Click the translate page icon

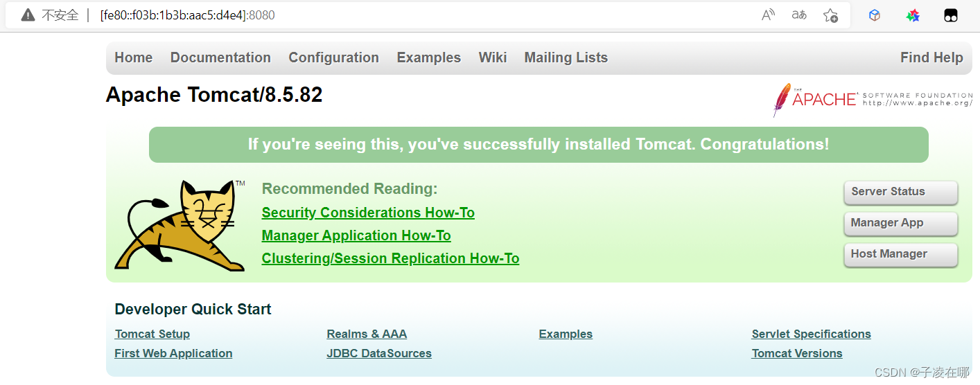click(799, 15)
